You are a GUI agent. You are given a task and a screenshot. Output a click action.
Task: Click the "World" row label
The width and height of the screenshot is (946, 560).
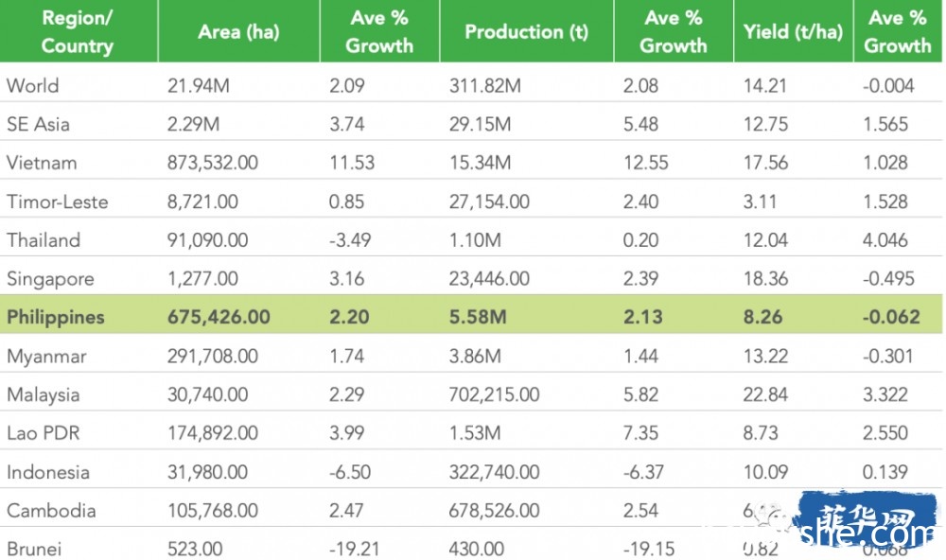coord(32,86)
